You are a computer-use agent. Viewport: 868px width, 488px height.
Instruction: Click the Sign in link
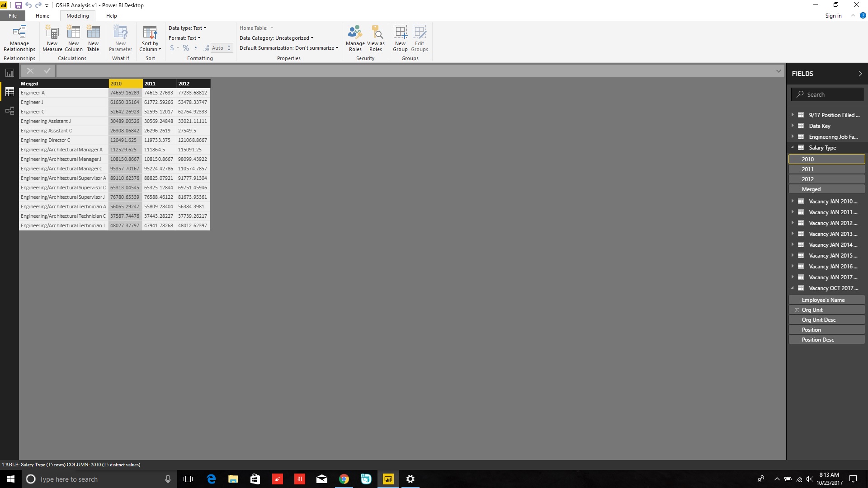coord(833,16)
